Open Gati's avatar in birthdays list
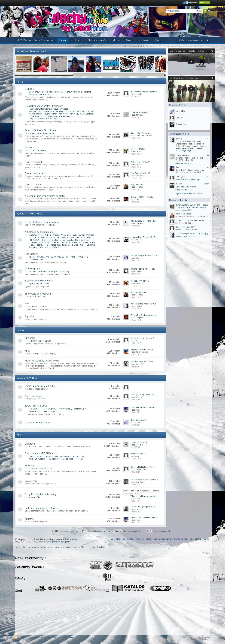225x644 pixels. 172,118
